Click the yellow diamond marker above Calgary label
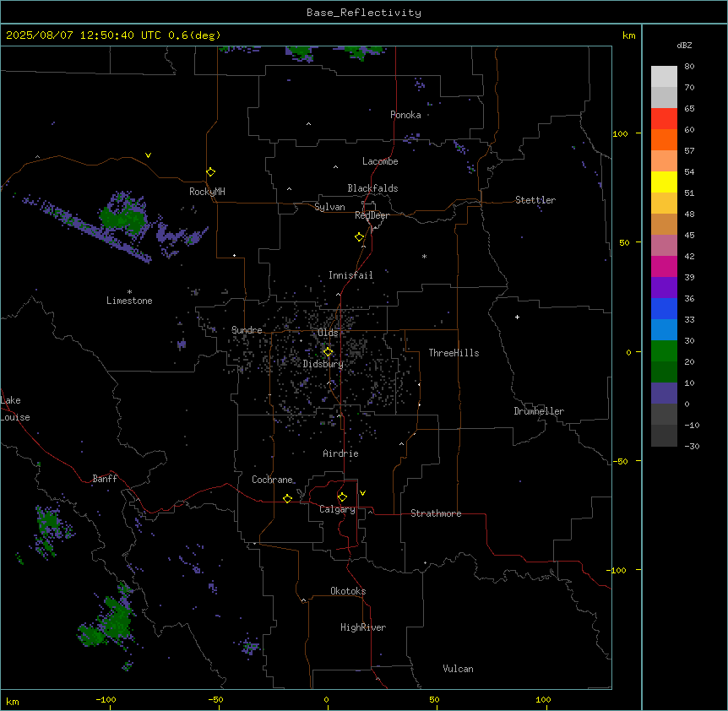Image resolution: width=728 pixels, height=711 pixels. [342, 497]
